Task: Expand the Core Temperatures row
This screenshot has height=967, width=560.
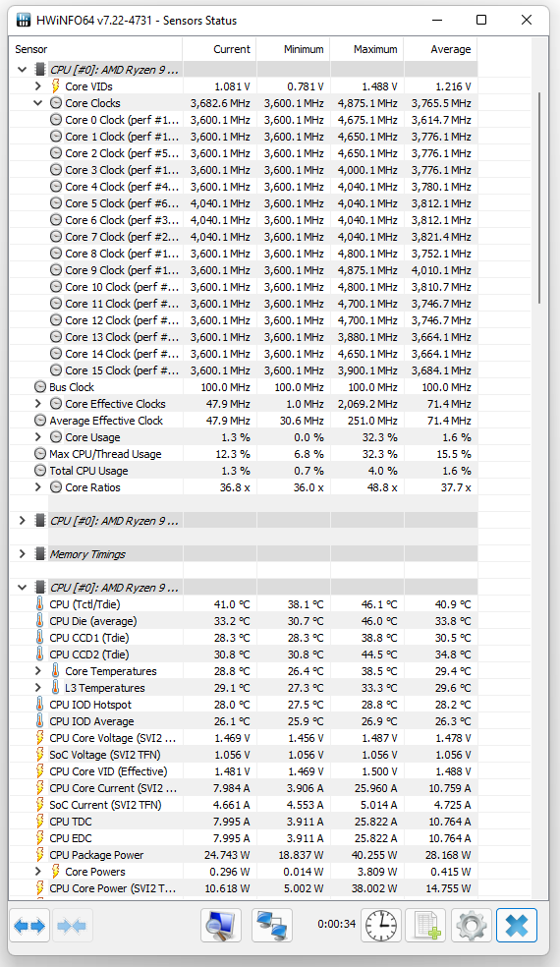Action: (38, 671)
